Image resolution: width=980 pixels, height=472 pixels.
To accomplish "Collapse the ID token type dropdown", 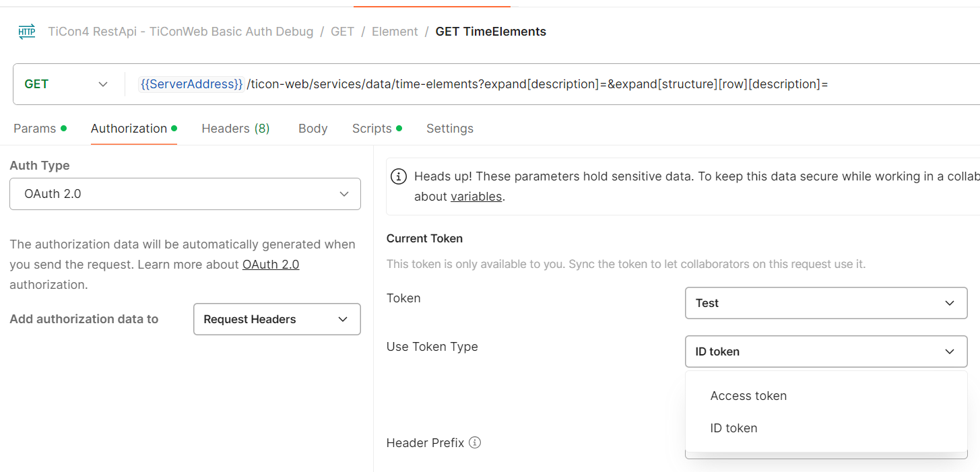I will (x=826, y=351).
